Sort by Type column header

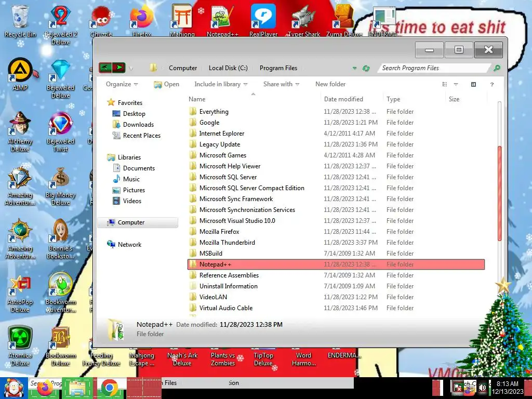[x=414, y=99]
